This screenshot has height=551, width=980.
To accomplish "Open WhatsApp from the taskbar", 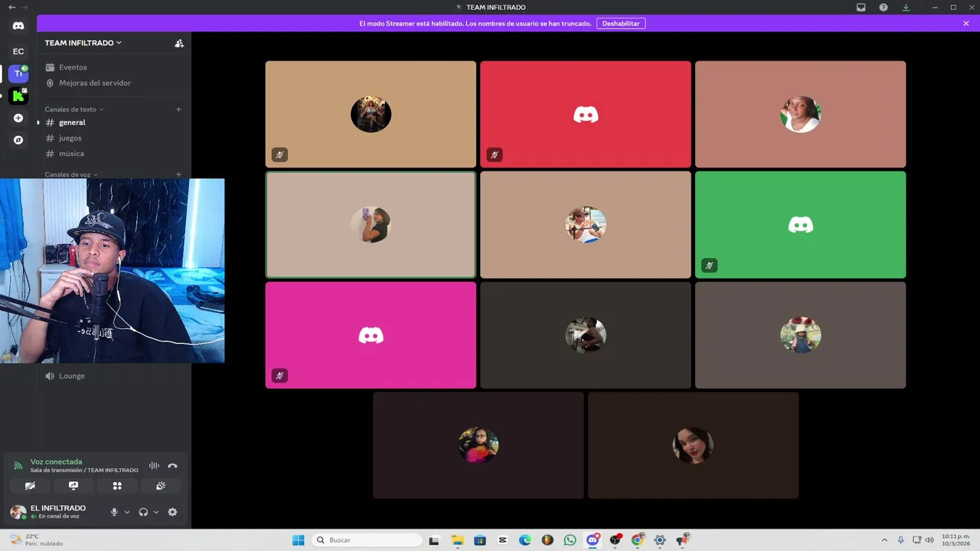I will [x=570, y=540].
